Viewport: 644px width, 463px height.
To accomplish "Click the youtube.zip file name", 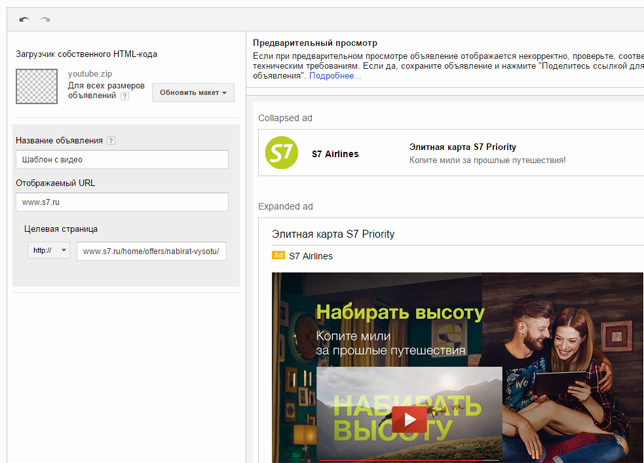I will pyautogui.click(x=90, y=74).
